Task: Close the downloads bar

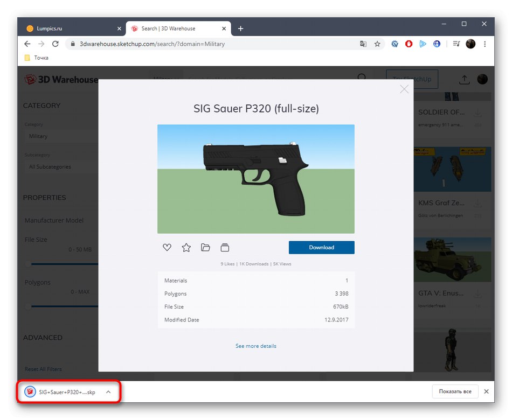Action: [x=486, y=391]
